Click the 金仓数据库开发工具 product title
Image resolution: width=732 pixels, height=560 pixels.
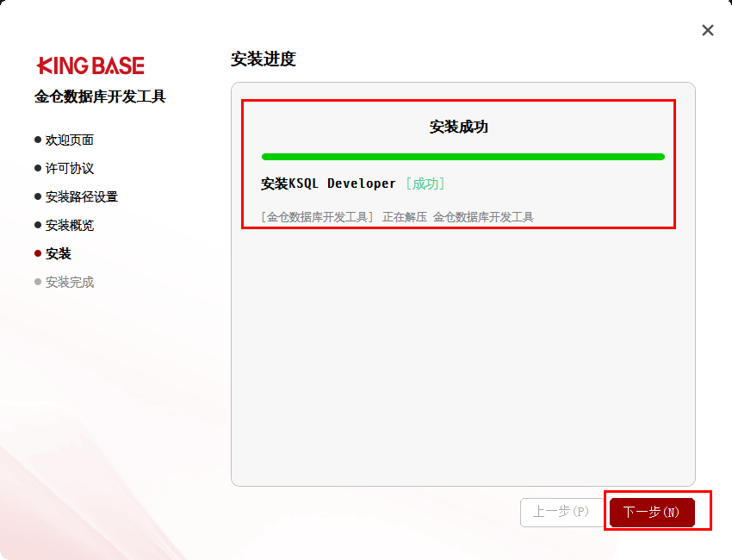point(100,96)
